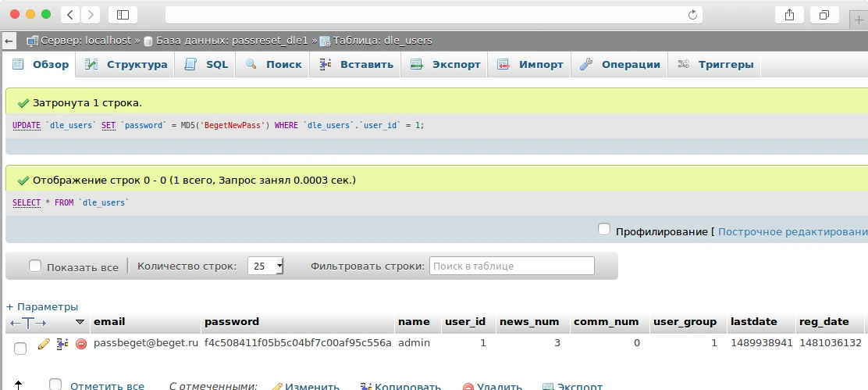The height and width of the screenshot is (390, 868).
Task: Sort by the user_group column header
Action: (685, 322)
